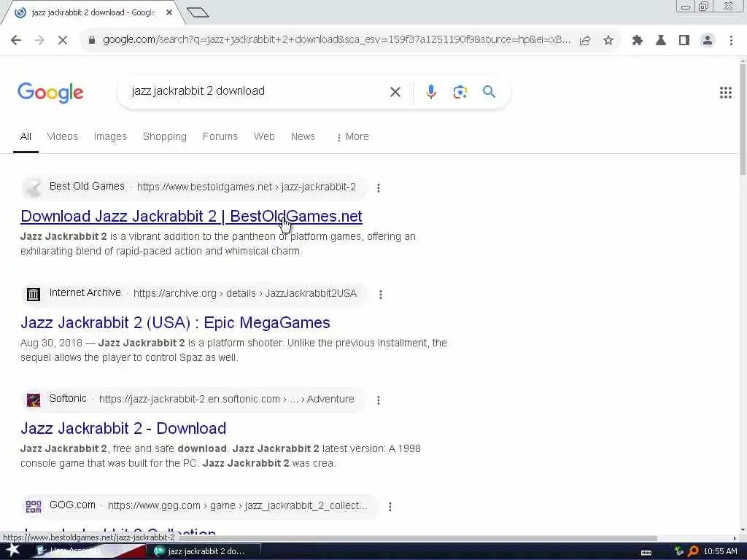Click in the Google search field

pos(258,91)
